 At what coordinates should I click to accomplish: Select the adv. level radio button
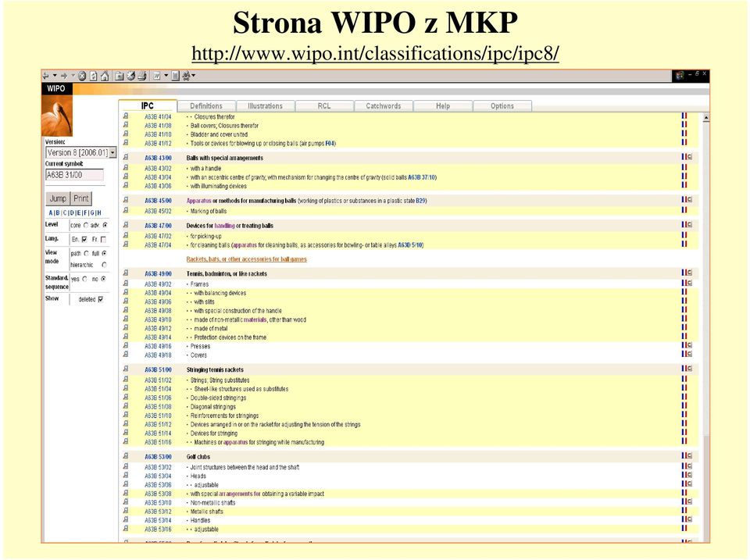pyautogui.click(x=105, y=225)
